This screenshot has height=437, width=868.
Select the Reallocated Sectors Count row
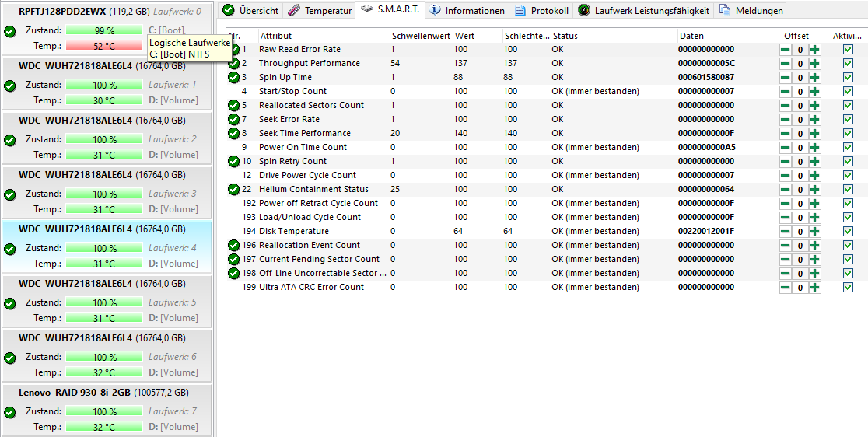pyautogui.click(x=311, y=106)
